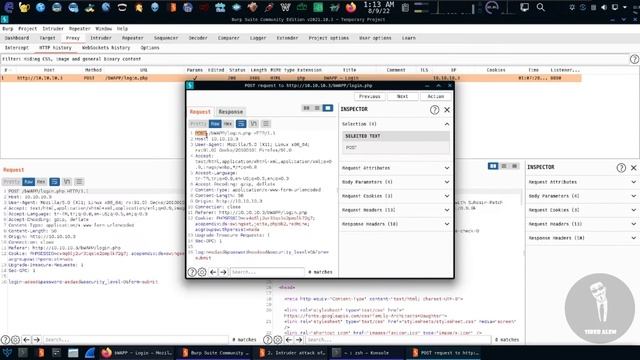Screen dimensions: 640x360
Task: Open the Intruder tab in main toolbar
Action: 101,38
